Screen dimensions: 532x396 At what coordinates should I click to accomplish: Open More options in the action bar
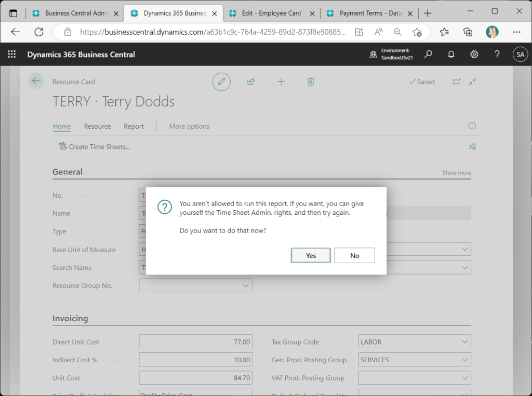coord(189,126)
